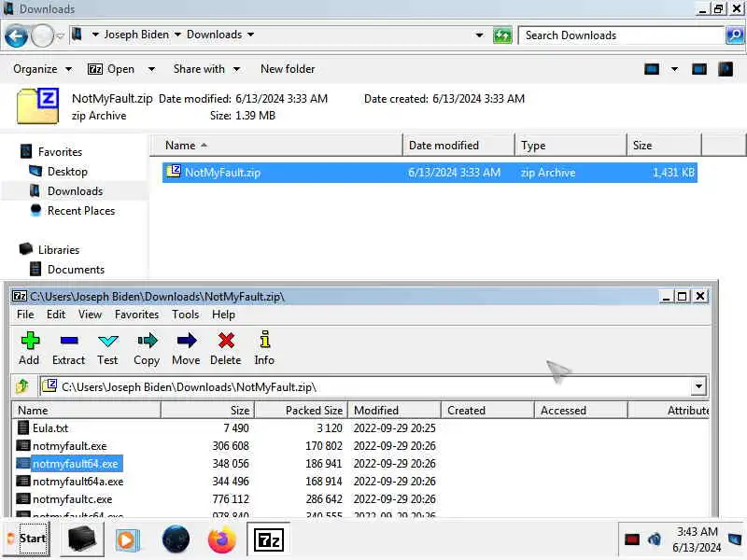Select notmyfault.exe in 7-Zip list
The image size is (747, 560).
[x=69, y=446]
